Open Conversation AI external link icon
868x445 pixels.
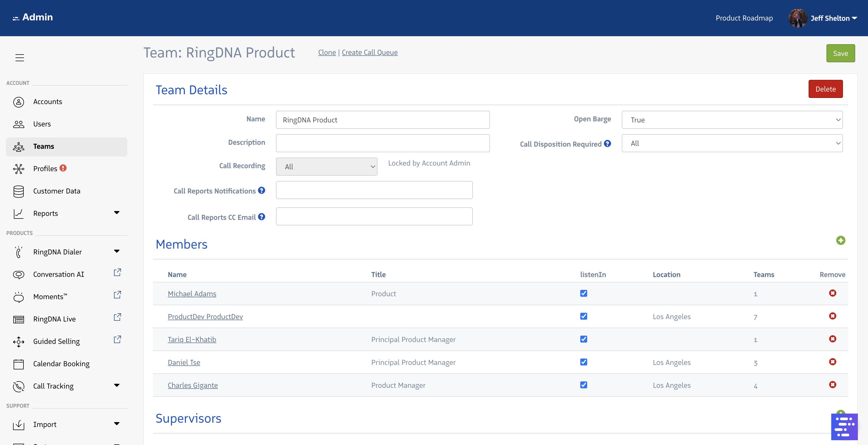[x=117, y=272]
